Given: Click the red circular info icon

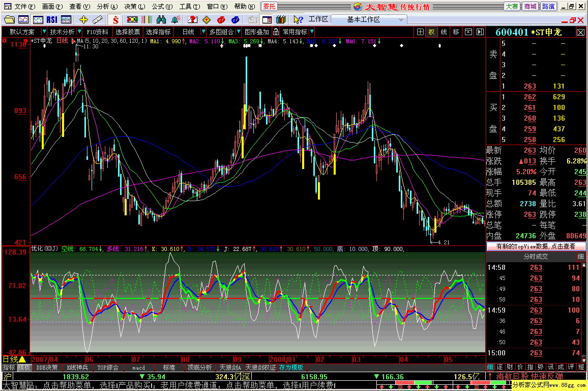Looking at the screenshot, I should [x=221, y=19].
